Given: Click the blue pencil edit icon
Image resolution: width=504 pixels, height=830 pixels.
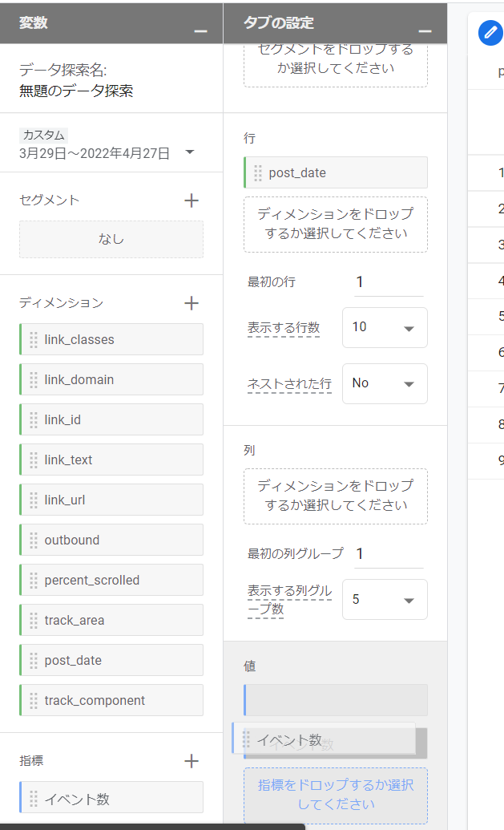Looking at the screenshot, I should click(490, 33).
